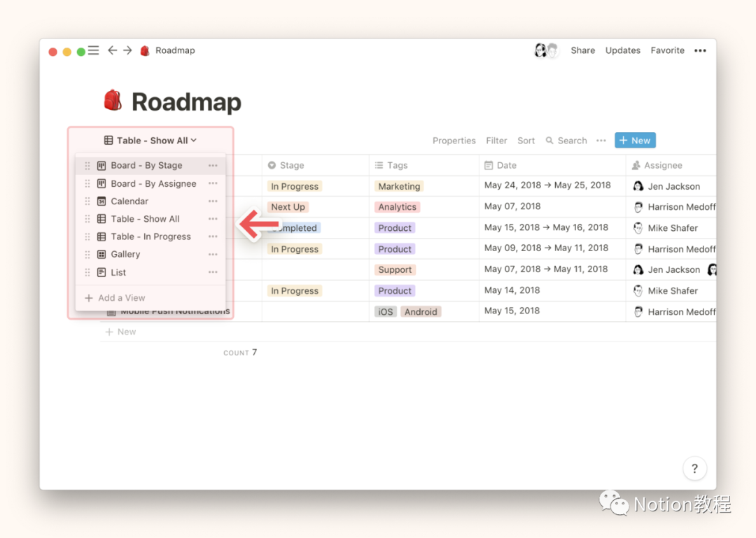
Task: Select Board - By Assignee view
Action: coord(153,184)
